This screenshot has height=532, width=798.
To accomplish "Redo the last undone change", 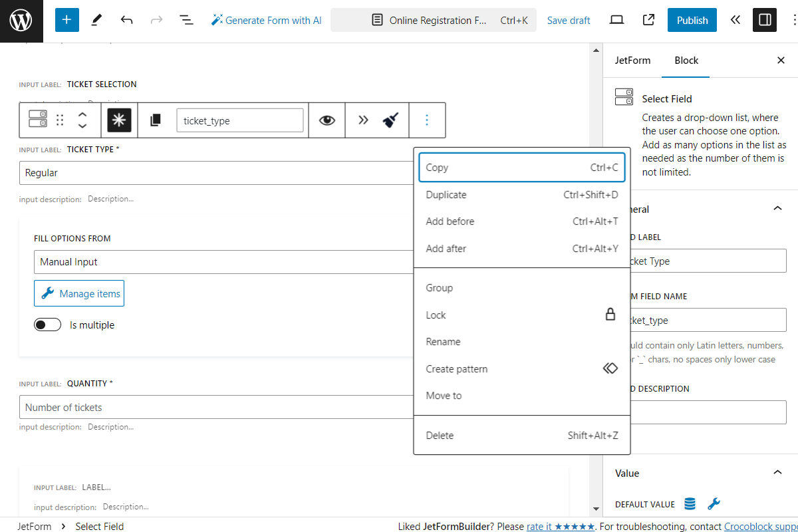I will click(156, 20).
